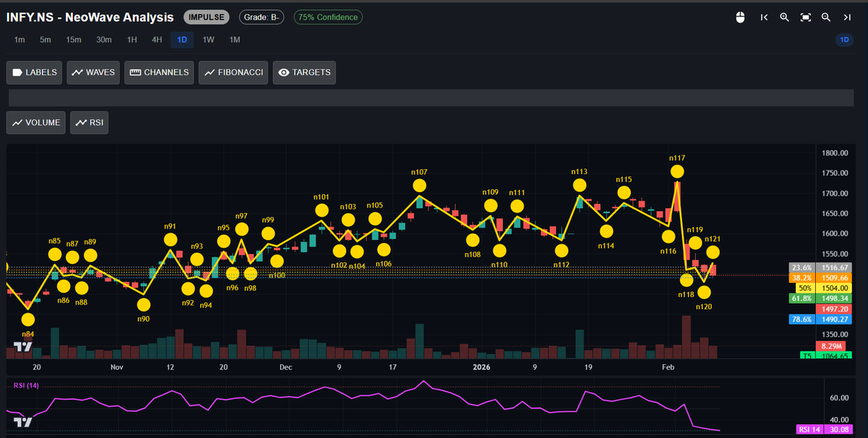This screenshot has width=868, height=438.
Task: Click wave point n90 marker
Action: 144,304
